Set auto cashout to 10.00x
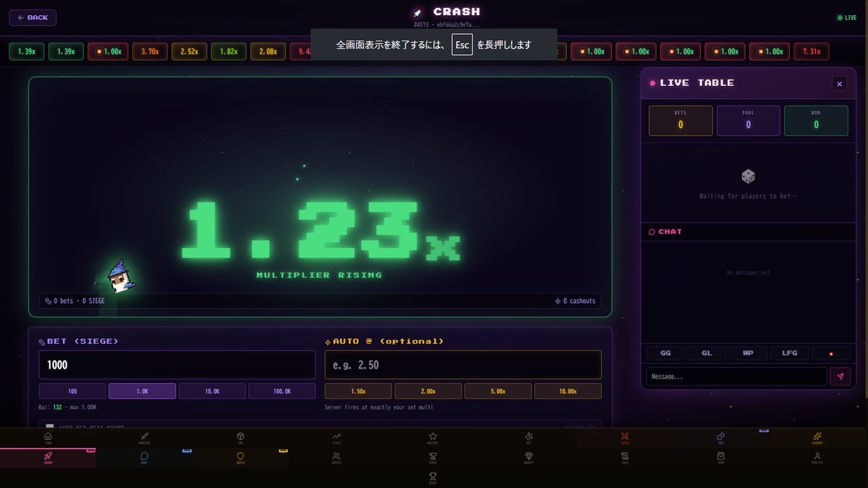 point(568,391)
